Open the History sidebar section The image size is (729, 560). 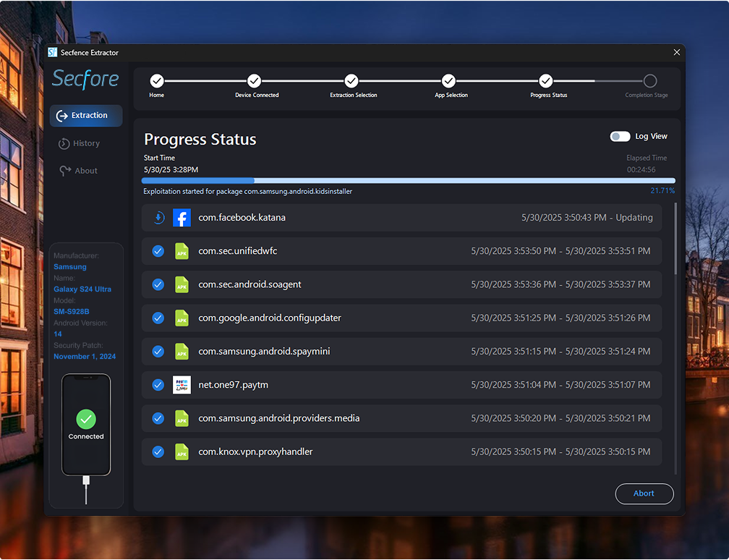pyautogui.click(x=79, y=144)
